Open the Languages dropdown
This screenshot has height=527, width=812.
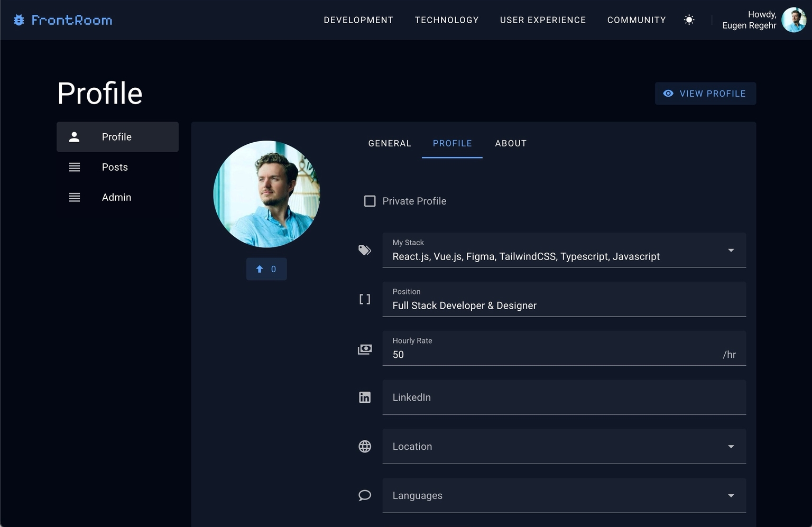tap(564, 495)
